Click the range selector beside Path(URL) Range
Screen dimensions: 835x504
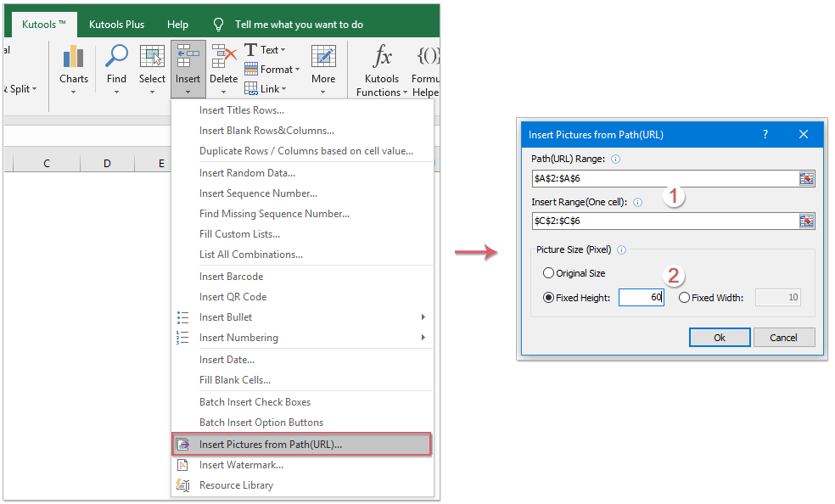tap(805, 178)
